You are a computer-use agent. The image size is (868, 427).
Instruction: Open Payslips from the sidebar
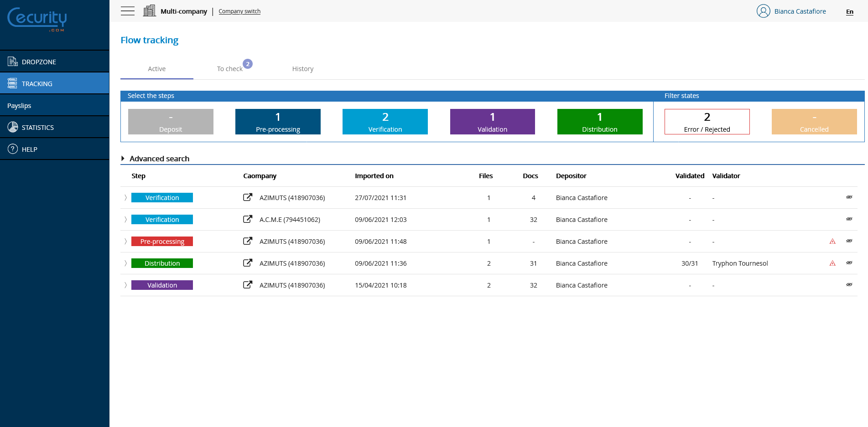tap(19, 105)
